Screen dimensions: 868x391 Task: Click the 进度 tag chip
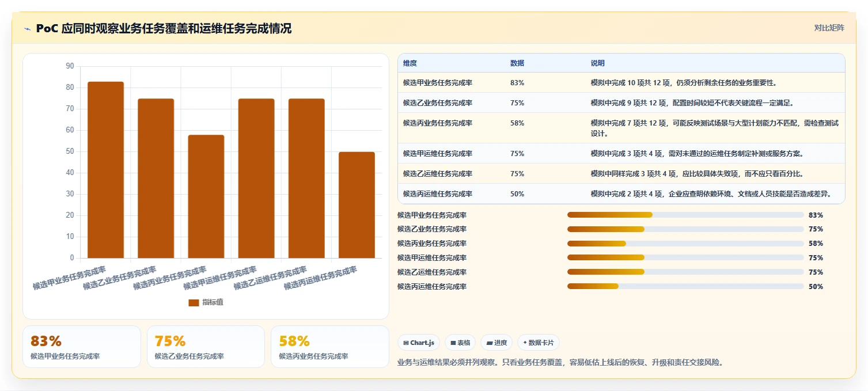pyautogui.click(x=496, y=343)
